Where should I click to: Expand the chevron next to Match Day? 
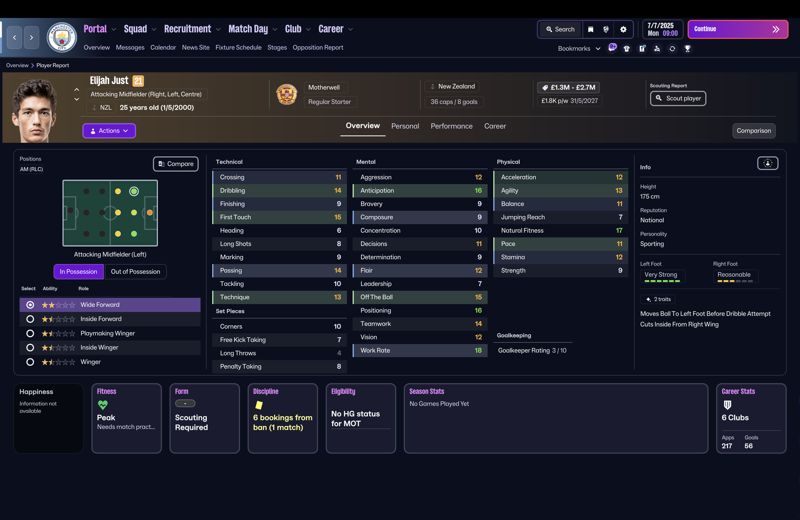tap(274, 30)
